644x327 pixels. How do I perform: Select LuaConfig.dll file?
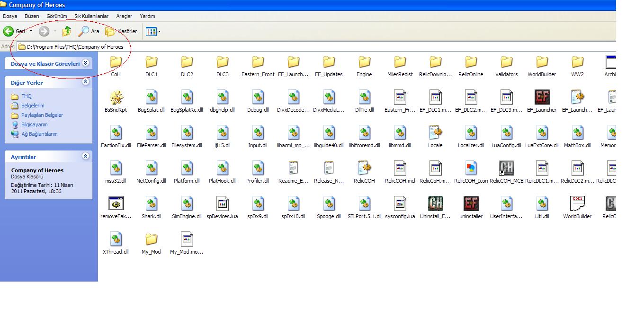tap(506, 137)
